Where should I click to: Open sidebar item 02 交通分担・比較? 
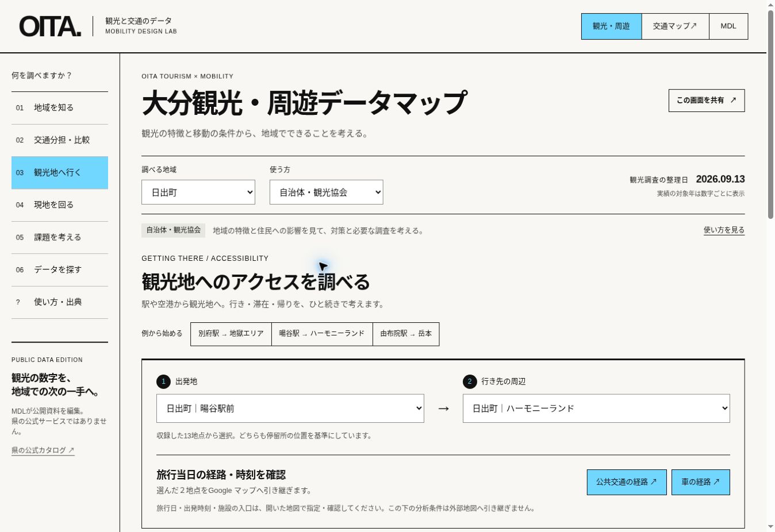click(x=60, y=140)
